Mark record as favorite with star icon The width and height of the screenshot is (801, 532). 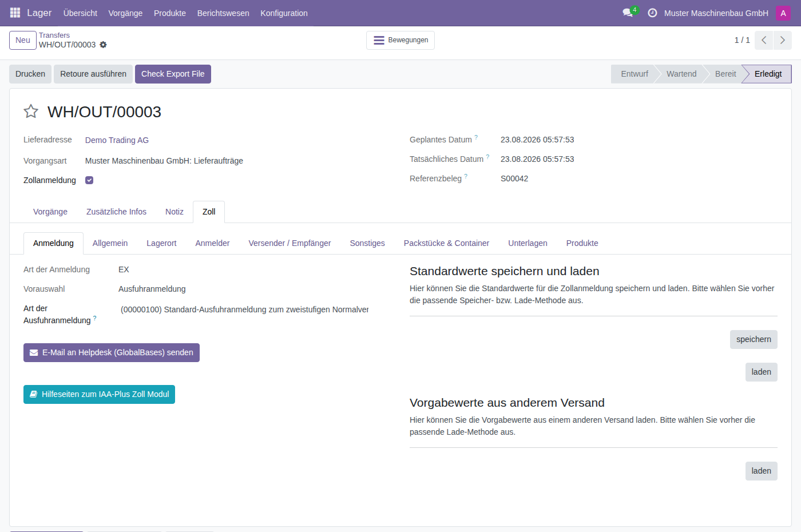pyautogui.click(x=31, y=112)
